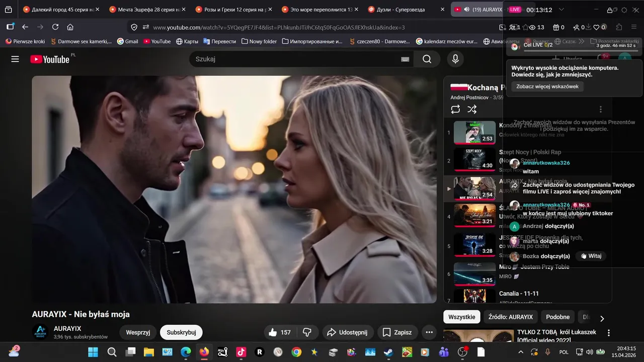Select the Wszystkie filter chip

[461, 317]
